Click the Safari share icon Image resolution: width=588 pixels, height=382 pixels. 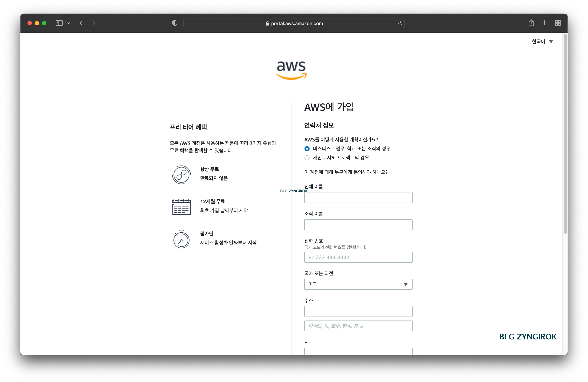click(531, 23)
